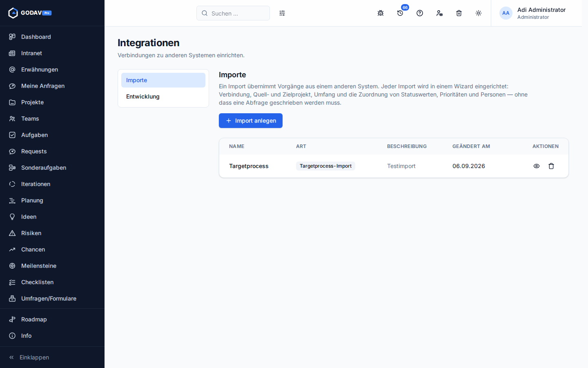Image resolution: width=588 pixels, height=368 pixels.
Task: Select the Importe tab
Action: 163,80
